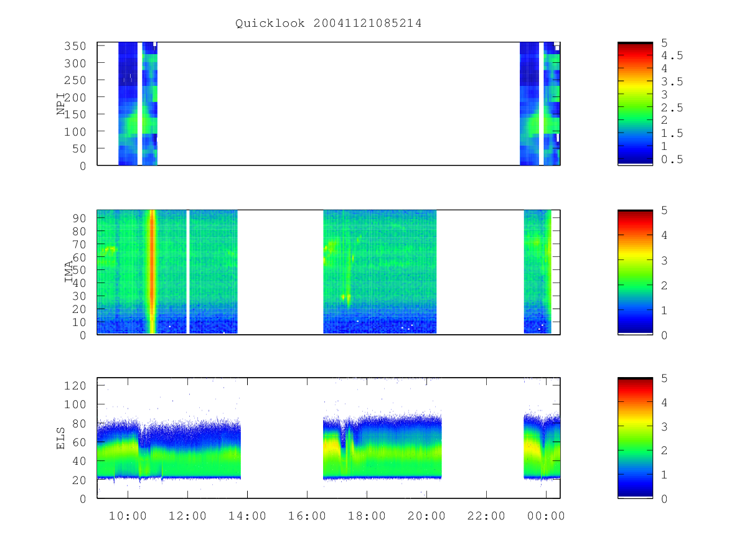Image resolution: width=747 pixels, height=560 pixels.
Task: Click the title "Quicklook 20041121085214"
Action: pos(329,23)
